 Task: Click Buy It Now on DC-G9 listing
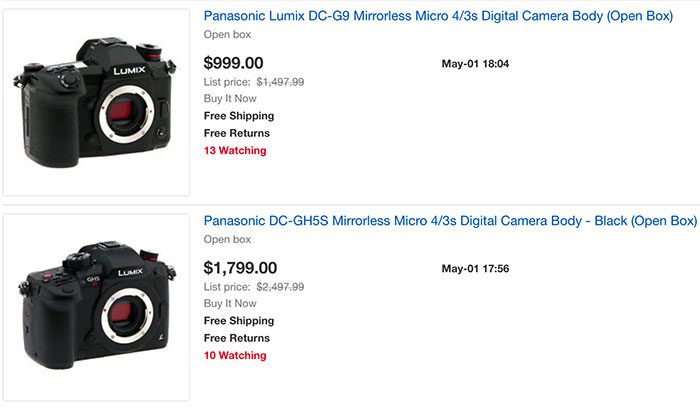229,99
